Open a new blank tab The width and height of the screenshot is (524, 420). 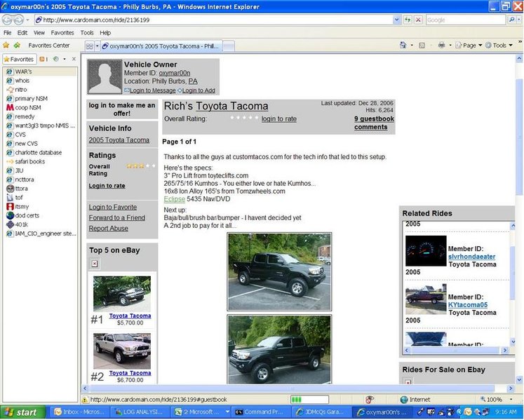(x=229, y=46)
